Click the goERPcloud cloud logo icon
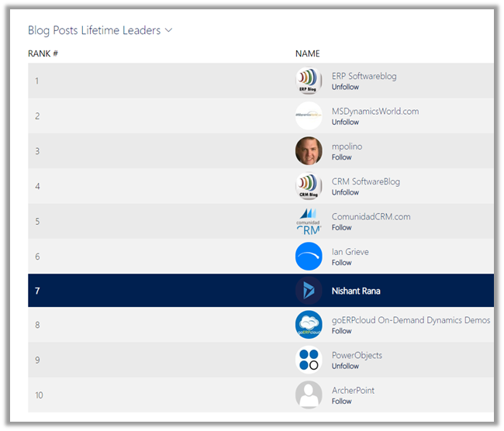504x431 pixels. [309, 325]
